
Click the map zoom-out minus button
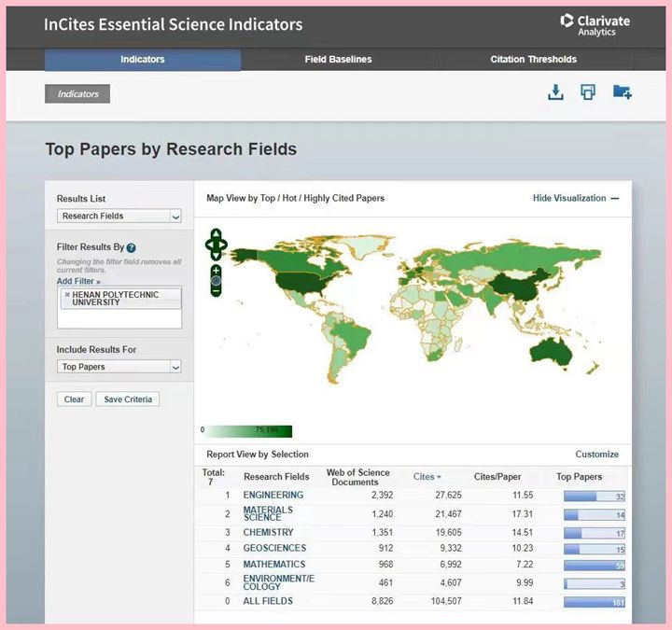tap(216, 291)
